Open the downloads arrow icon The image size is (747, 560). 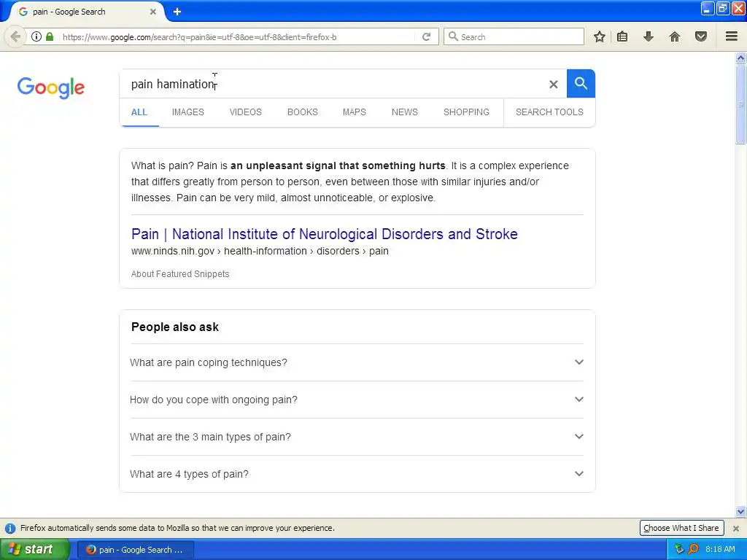coord(649,36)
